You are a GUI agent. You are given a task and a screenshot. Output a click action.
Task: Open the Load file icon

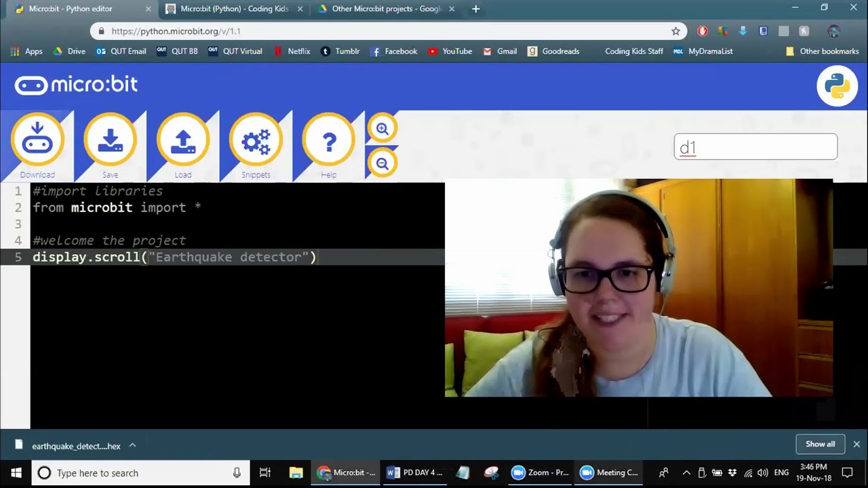[183, 140]
